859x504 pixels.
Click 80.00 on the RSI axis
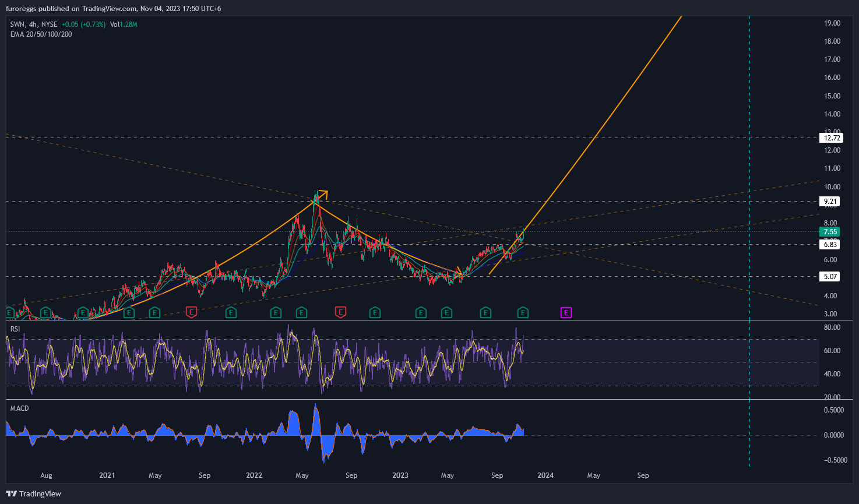pyautogui.click(x=832, y=327)
